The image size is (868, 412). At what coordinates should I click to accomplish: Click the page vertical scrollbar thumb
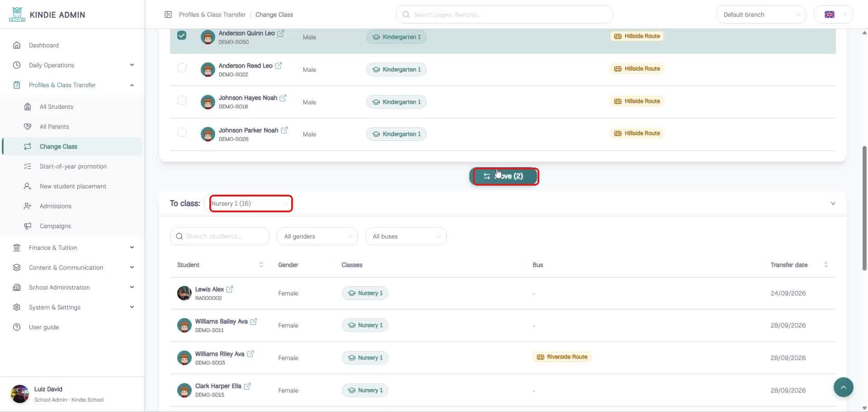(864, 208)
